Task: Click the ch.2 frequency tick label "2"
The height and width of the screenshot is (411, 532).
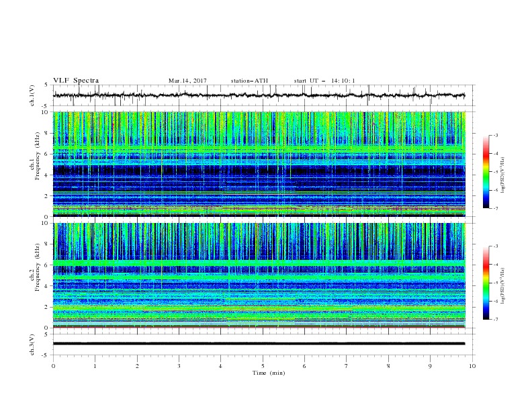Action: (46, 307)
